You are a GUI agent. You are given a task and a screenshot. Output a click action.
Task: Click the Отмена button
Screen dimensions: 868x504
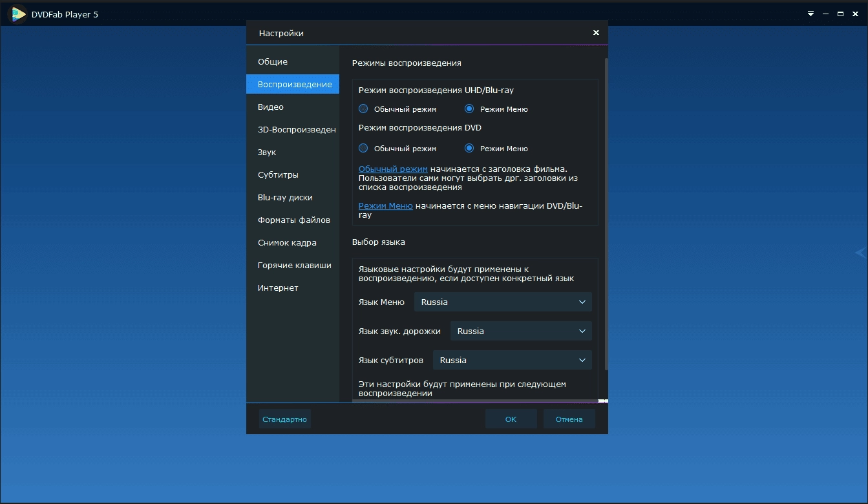[569, 419]
